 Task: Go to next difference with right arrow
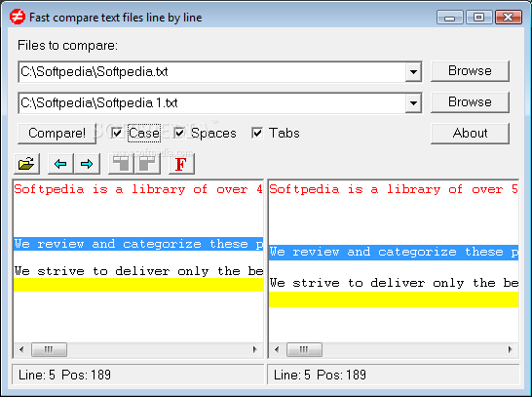(87, 164)
